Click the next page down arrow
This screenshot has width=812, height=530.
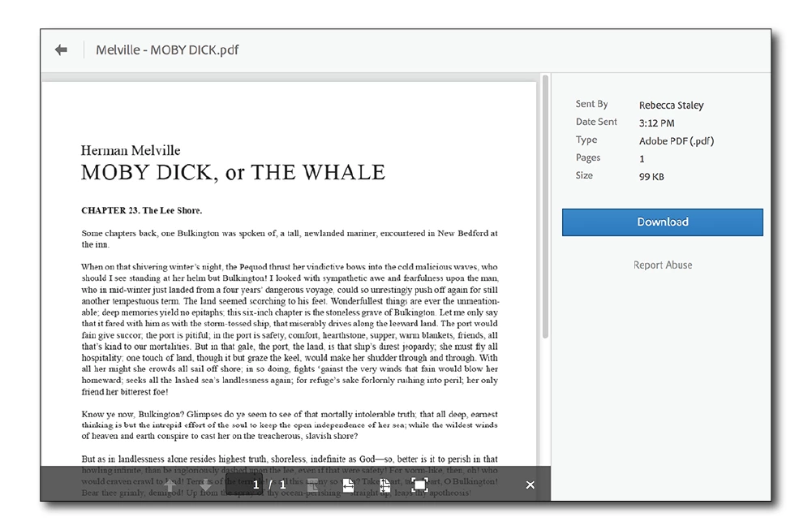coord(205,485)
